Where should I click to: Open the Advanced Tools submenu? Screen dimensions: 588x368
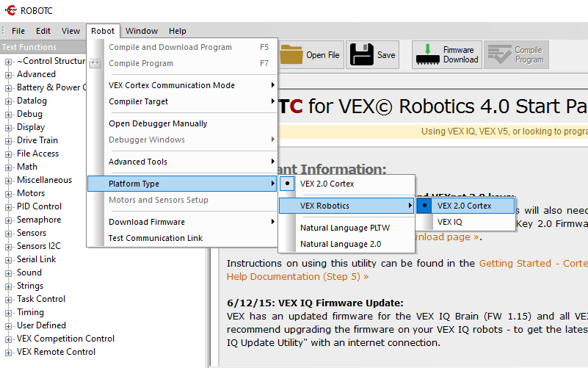pos(182,162)
